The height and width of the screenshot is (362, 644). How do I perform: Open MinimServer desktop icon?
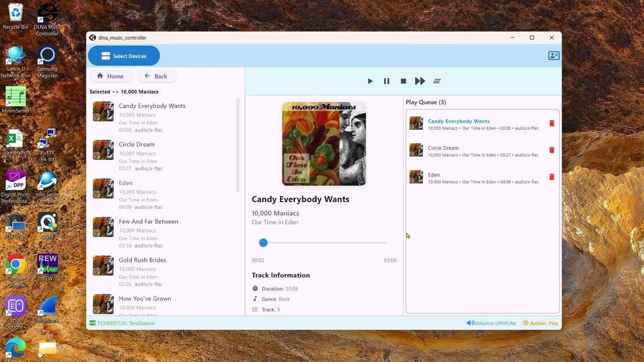click(16, 101)
